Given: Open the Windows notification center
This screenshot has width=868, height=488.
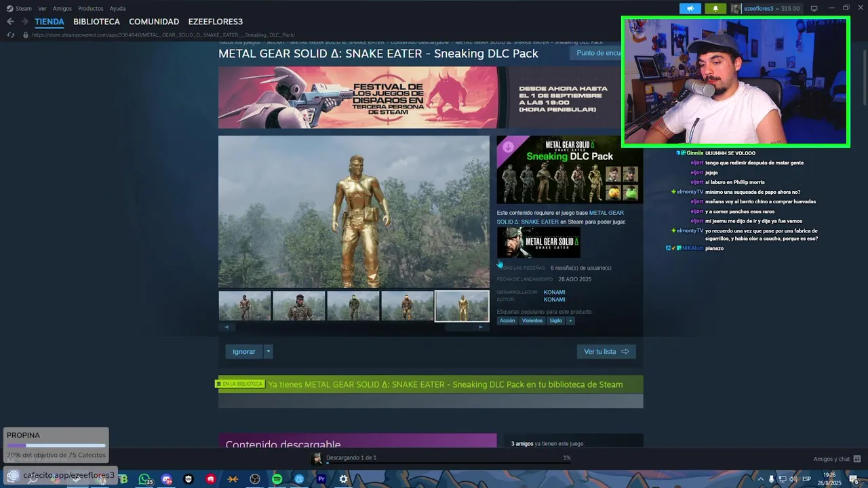Looking at the screenshot, I should [x=854, y=479].
